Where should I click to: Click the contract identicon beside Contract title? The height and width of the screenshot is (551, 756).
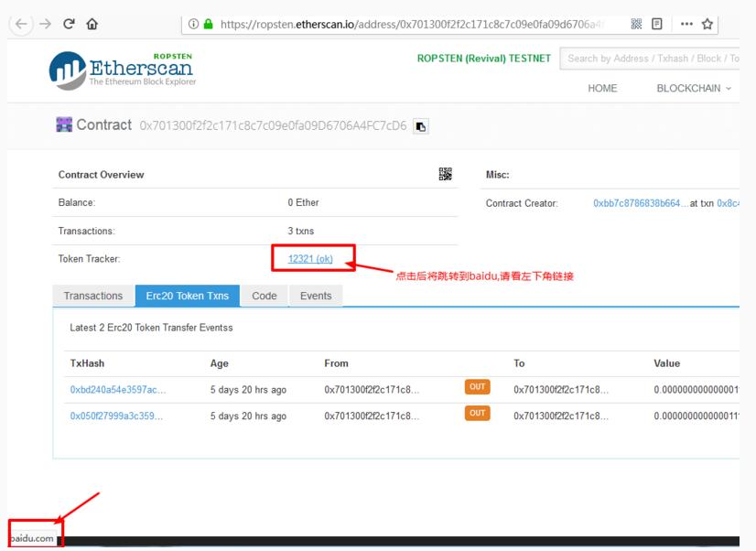click(64, 124)
